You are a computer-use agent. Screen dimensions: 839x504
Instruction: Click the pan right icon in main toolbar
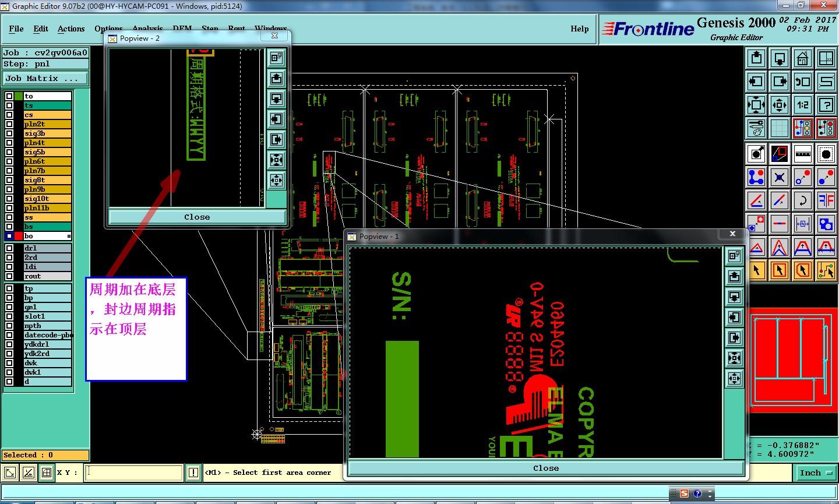pos(780,82)
